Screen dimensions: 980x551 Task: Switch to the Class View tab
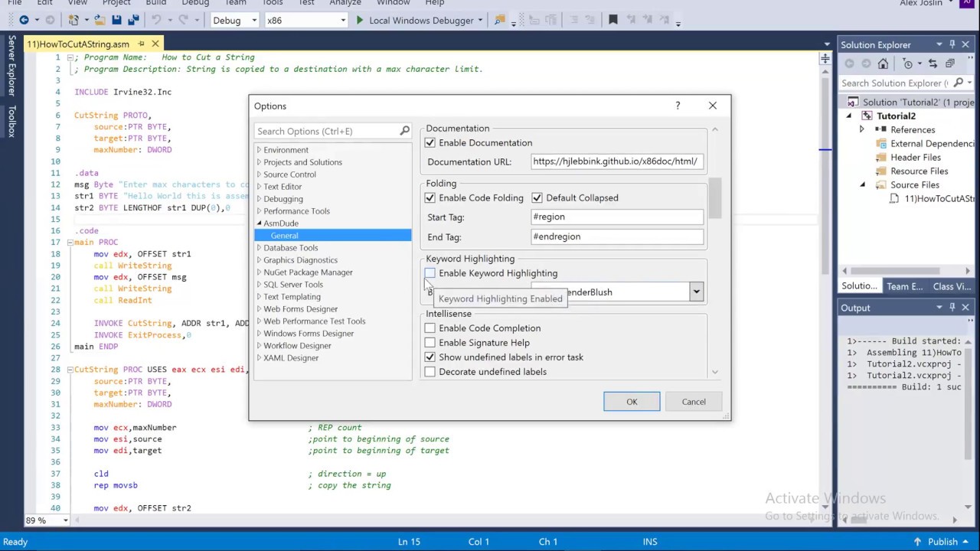pos(952,286)
